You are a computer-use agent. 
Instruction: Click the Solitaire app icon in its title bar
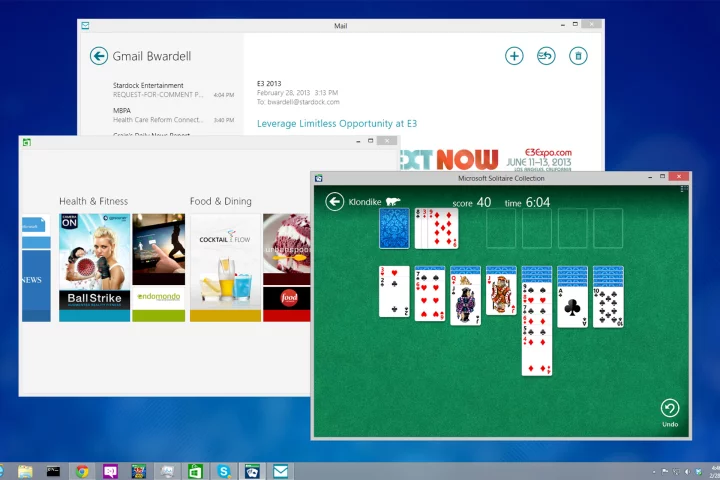click(x=319, y=178)
